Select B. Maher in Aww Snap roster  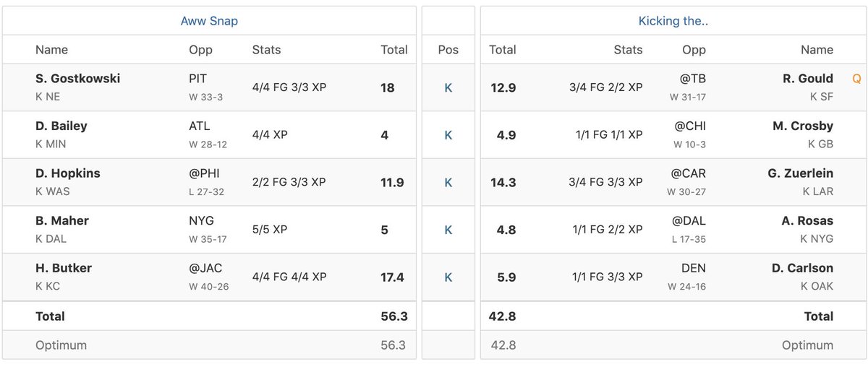coord(62,220)
